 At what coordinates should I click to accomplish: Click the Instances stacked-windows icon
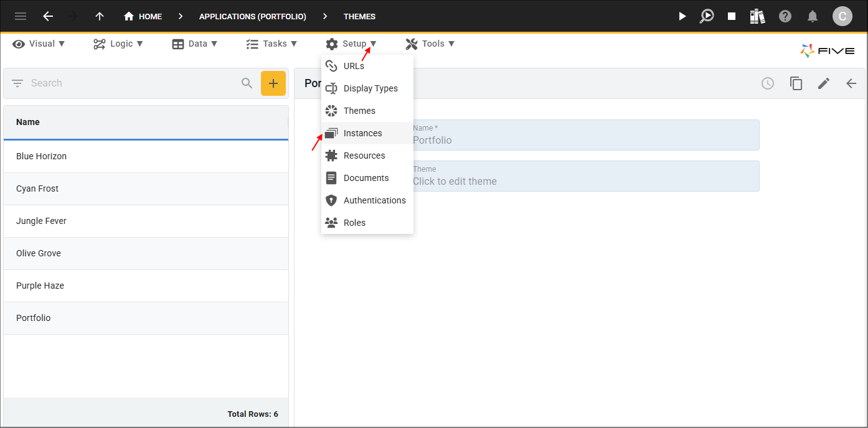331,133
